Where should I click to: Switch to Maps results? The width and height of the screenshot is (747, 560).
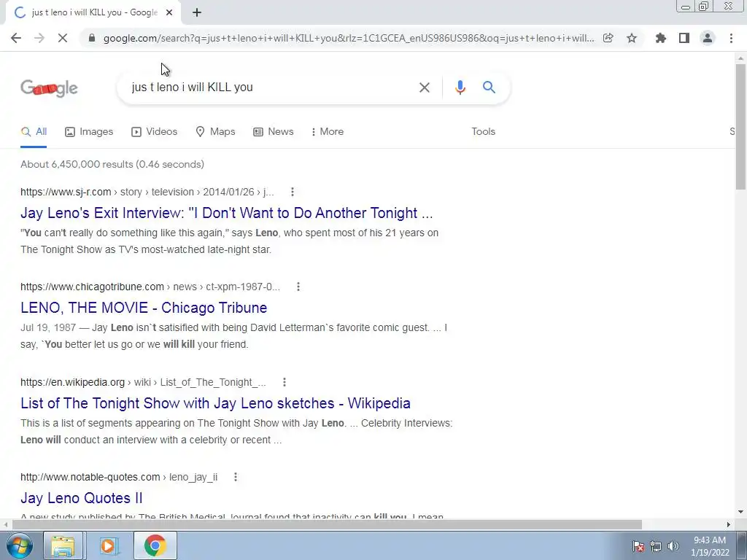pyautogui.click(x=215, y=132)
